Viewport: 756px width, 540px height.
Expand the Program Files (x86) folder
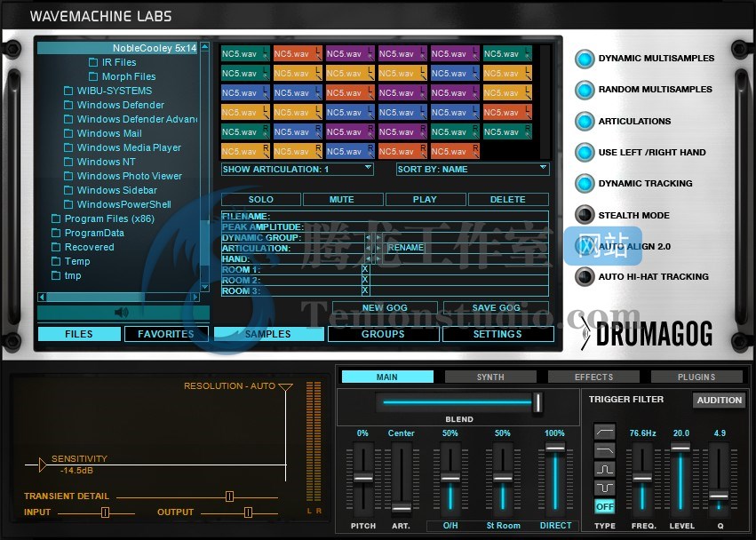pos(56,218)
